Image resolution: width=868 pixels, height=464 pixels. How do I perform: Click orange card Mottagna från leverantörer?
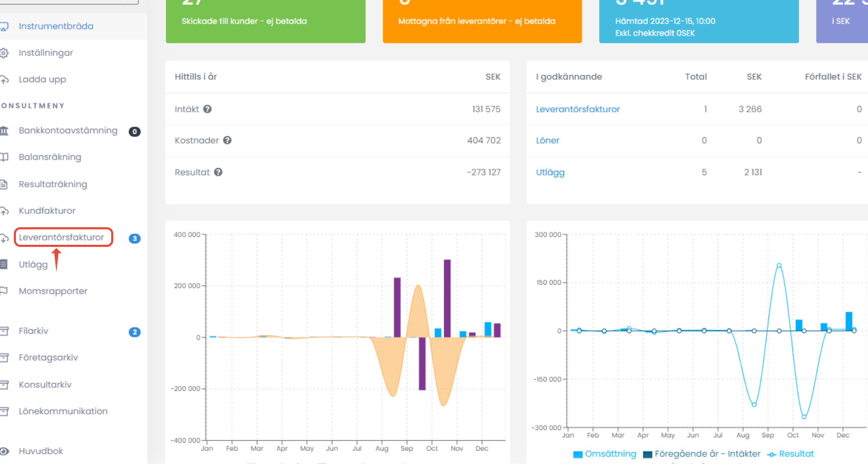[x=482, y=21]
